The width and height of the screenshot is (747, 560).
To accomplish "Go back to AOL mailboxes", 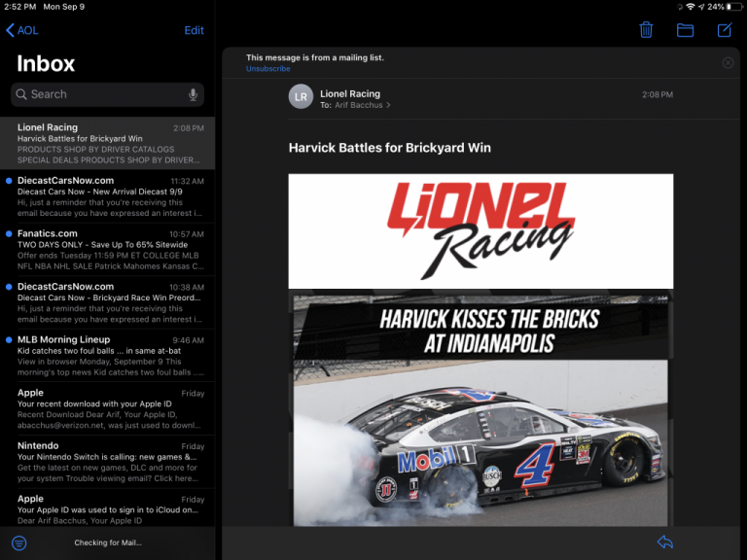I will (22, 30).
